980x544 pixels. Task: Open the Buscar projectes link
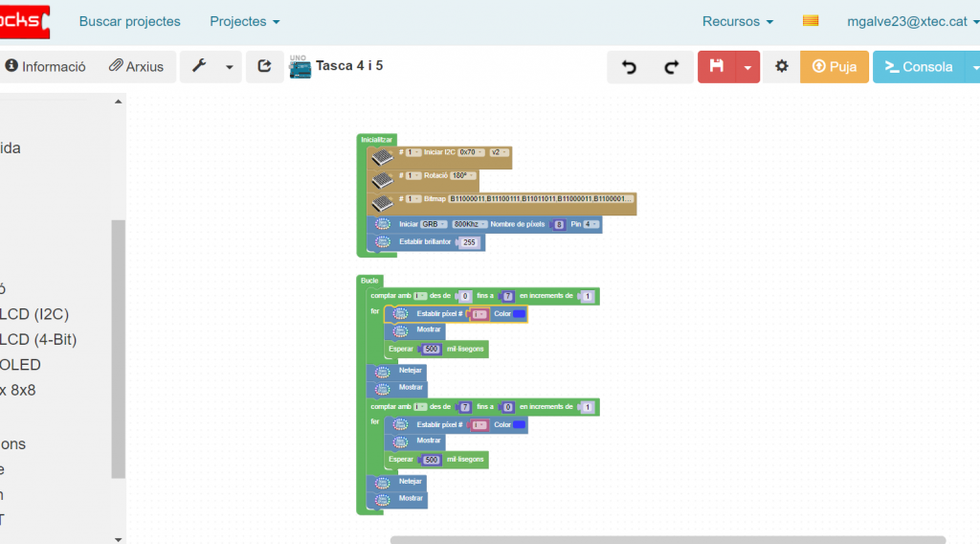(x=129, y=21)
